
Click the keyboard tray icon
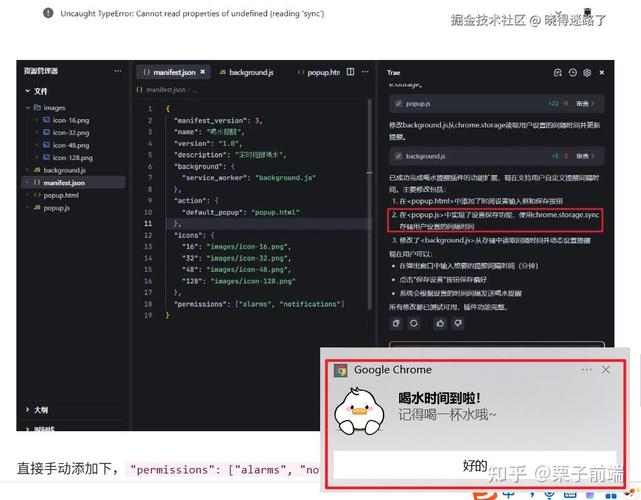click(570, 495)
